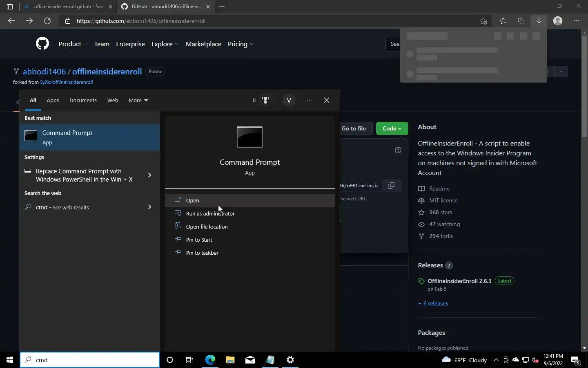Open the weather widget 69°F Cloudy

(x=464, y=360)
